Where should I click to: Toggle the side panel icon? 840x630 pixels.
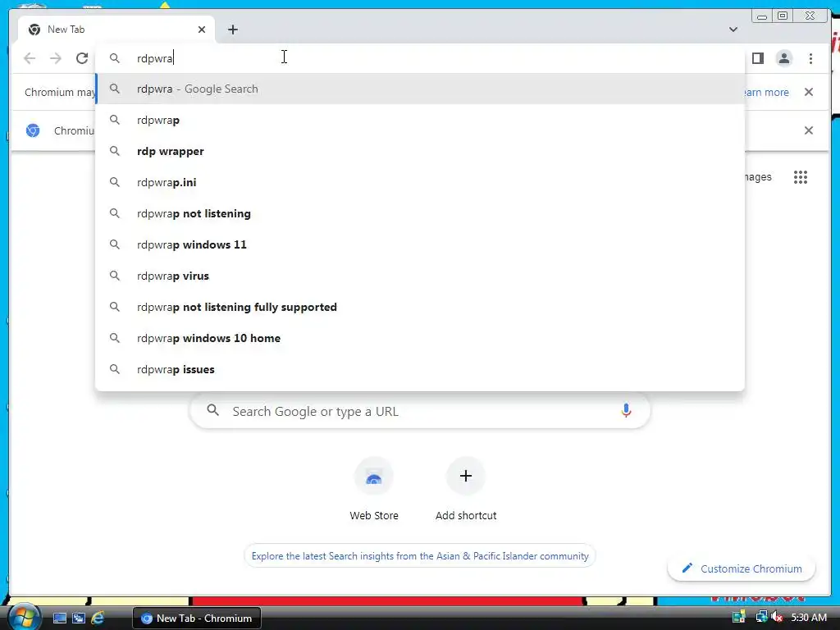(757, 58)
